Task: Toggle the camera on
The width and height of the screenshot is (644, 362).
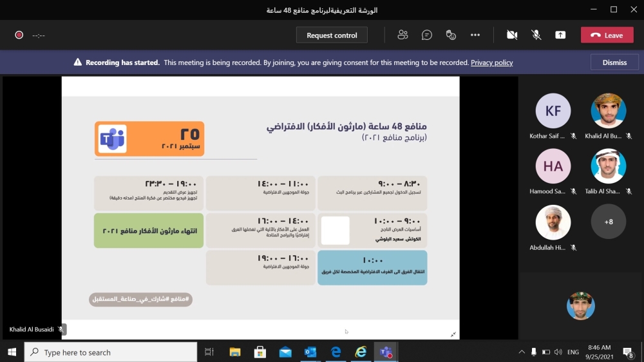Action: [x=512, y=35]
